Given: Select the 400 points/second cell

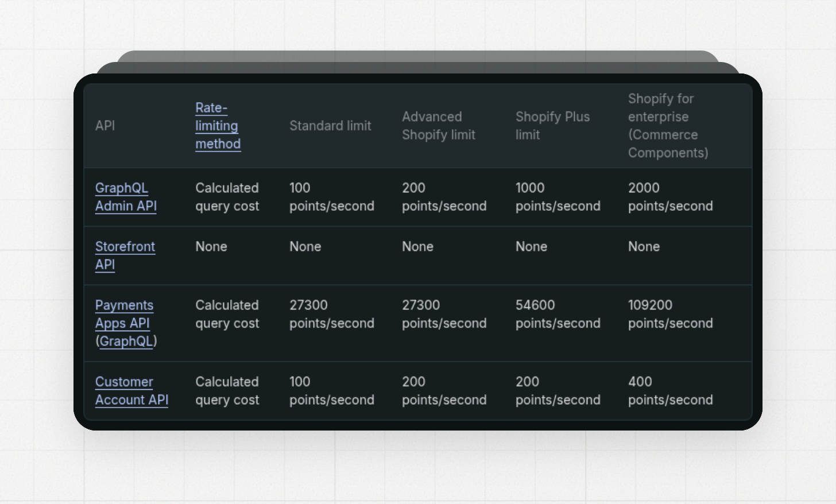Looking at the screenshot, I should point(671,391).
